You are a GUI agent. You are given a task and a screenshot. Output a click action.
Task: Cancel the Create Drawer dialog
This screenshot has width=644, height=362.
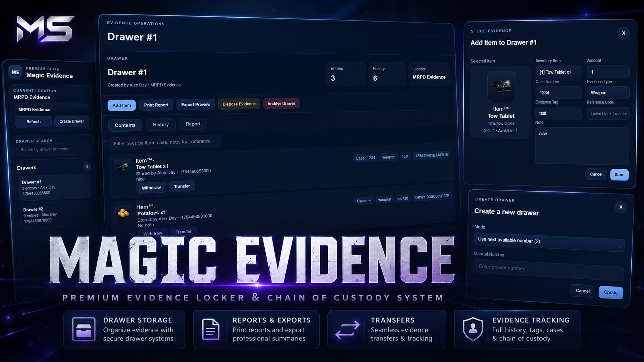582,291
